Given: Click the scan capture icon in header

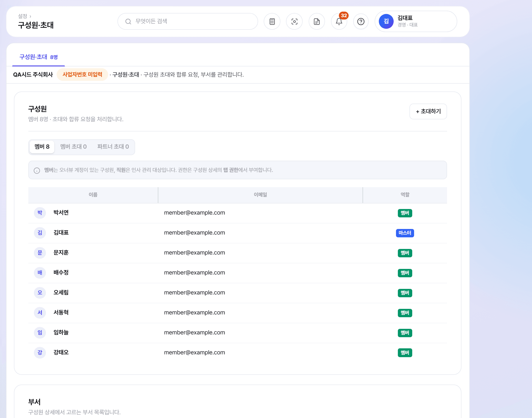Looking at the screenshot, I should [294, 22].
